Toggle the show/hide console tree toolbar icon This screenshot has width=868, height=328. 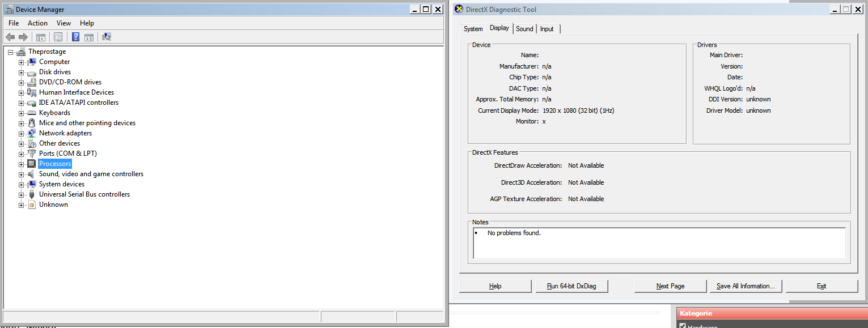pos(41,37)
